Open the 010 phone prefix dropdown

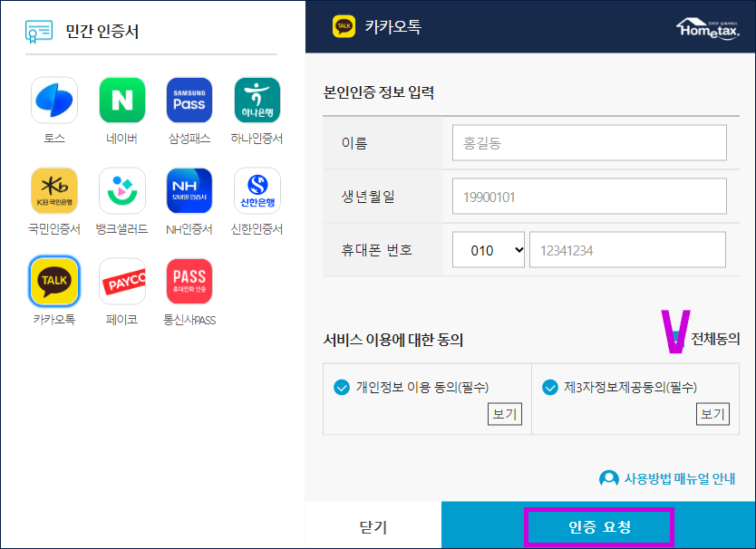coord(489,249)
